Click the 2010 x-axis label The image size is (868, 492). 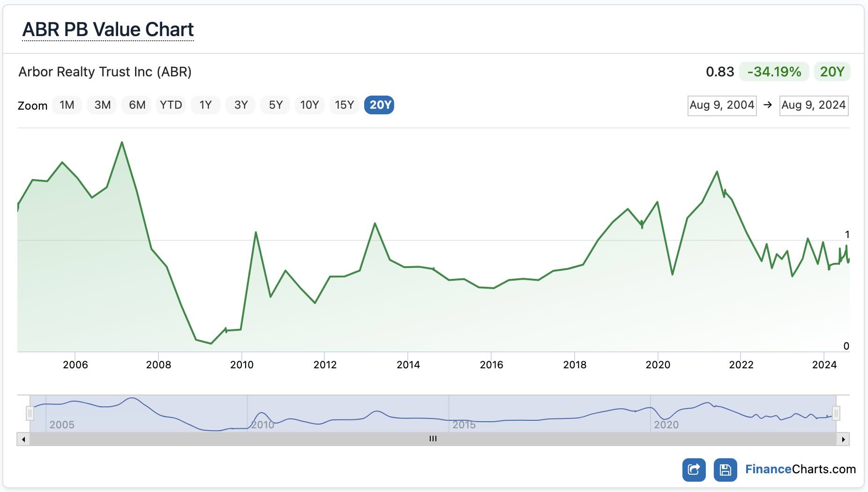pyautogui.click(x=242, y=365)
